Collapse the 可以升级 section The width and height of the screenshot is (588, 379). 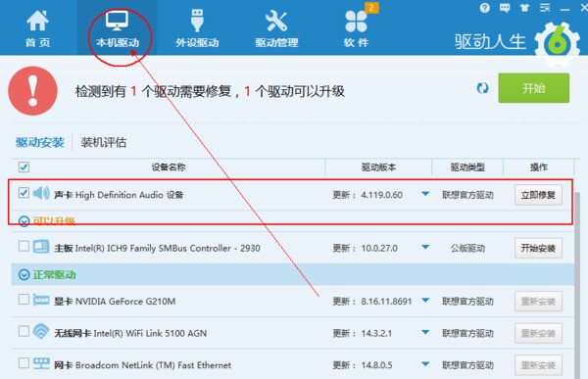click(24, 221)
